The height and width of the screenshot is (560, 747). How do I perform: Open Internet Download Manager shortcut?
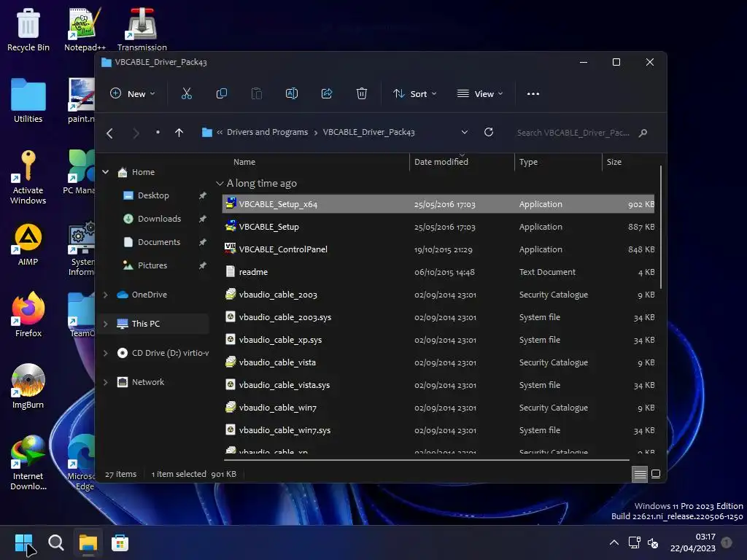click(28, 462)
